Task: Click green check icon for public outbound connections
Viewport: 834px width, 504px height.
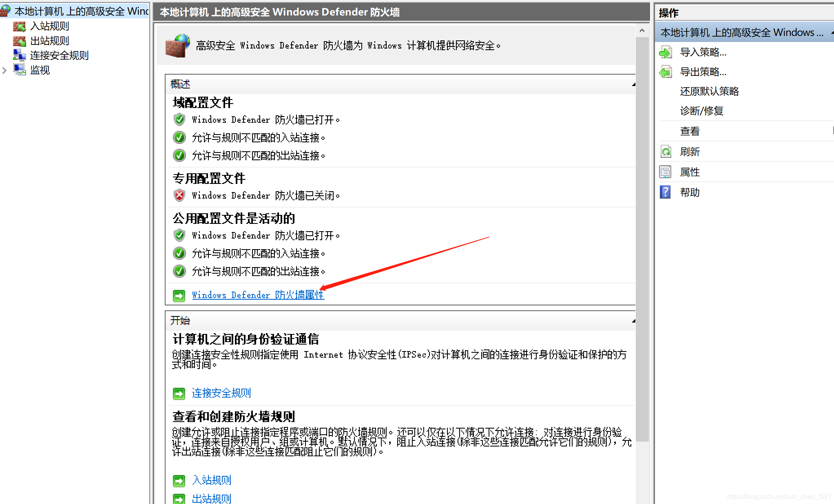Action: coord(179,271)
